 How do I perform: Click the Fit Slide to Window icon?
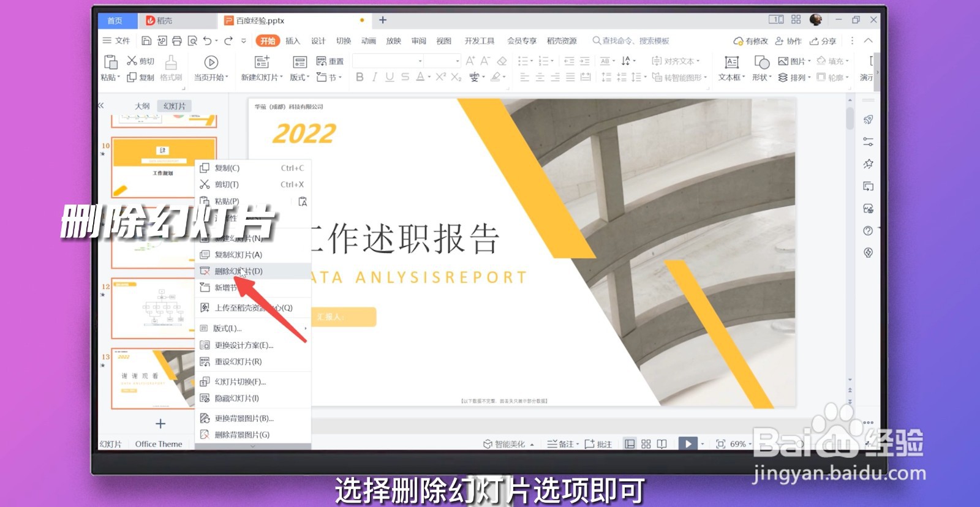pos(721,444)
